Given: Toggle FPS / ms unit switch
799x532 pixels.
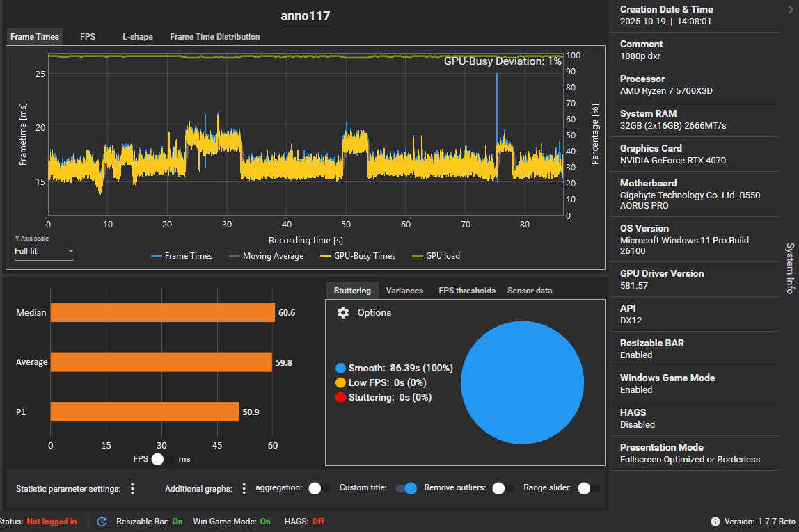Looking at the screenshot, I should [x=162, y=459].
